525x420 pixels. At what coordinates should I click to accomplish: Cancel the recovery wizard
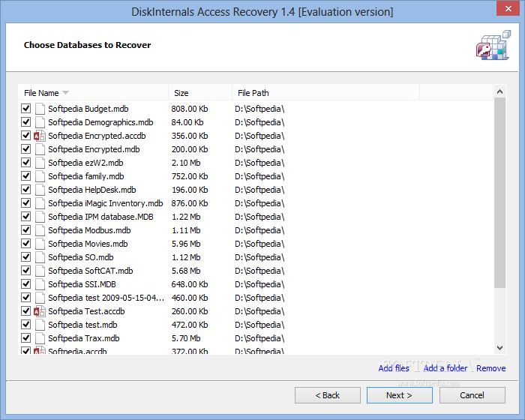(x=472, y=395)
